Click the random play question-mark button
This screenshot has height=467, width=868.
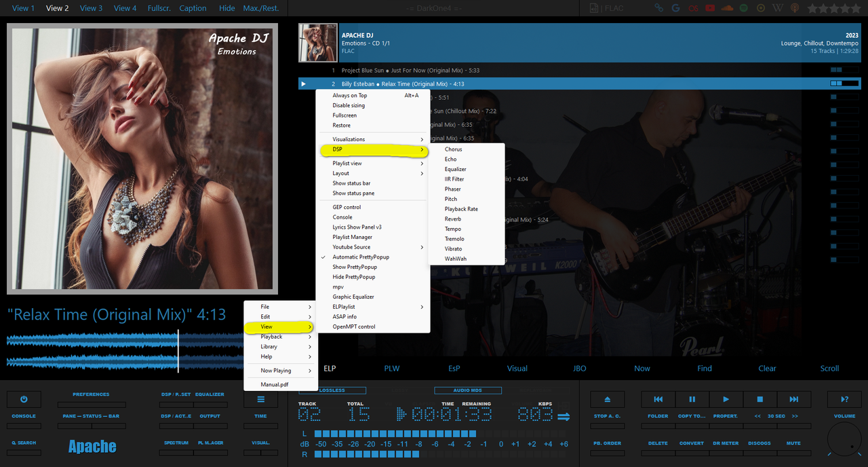pyautogui.click(x=844, y=399)
